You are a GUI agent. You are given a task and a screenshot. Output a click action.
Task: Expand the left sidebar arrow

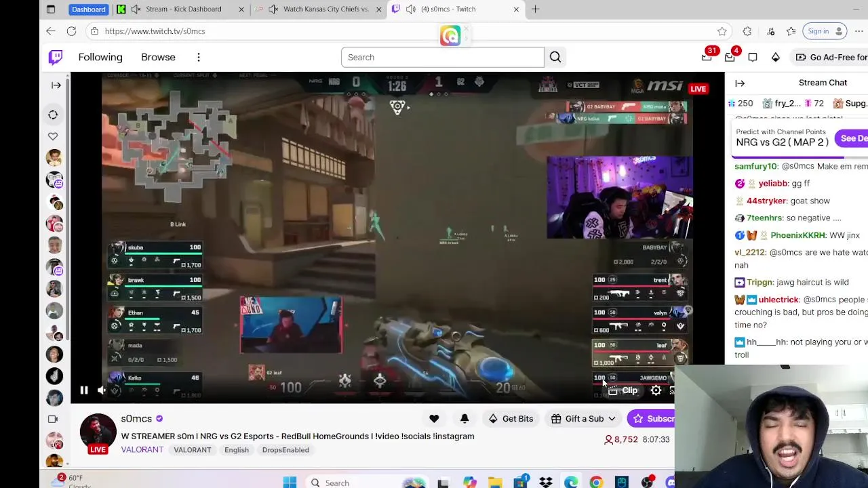click(x=56, y=85)
